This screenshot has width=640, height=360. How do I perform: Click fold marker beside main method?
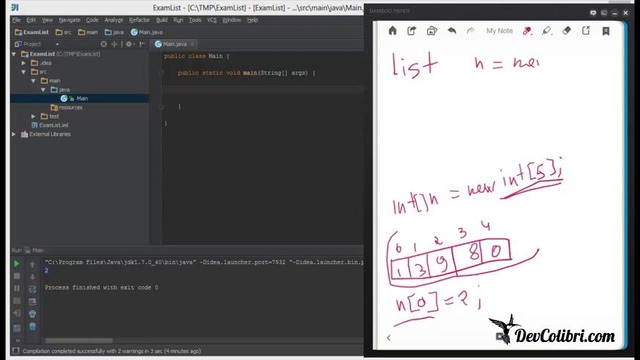pos(162,73)
